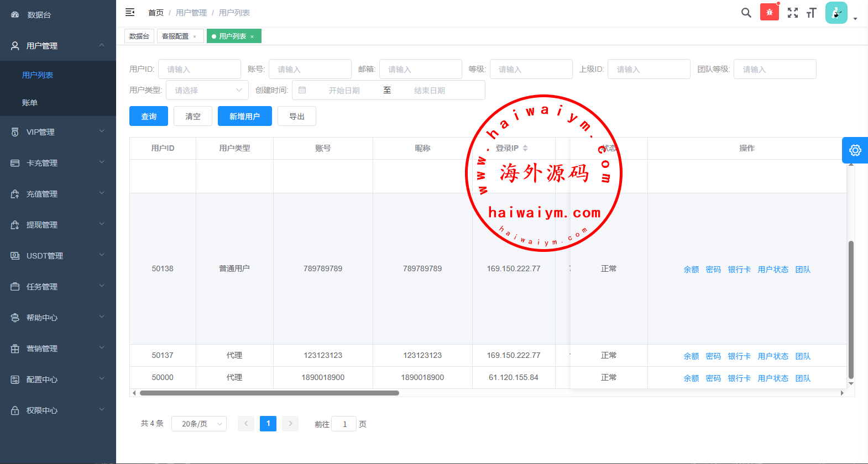
Task: Open the blue settings gear panel
Action: 855,150
